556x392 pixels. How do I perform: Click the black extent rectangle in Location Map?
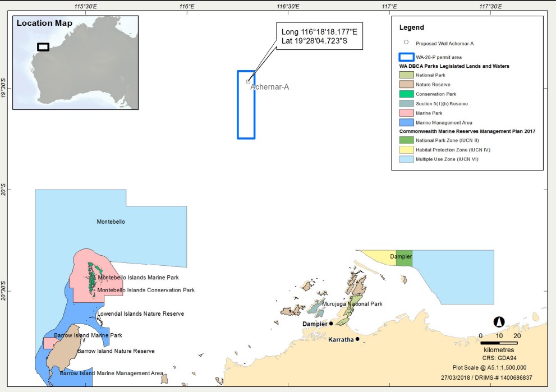(x=43, y=47)
